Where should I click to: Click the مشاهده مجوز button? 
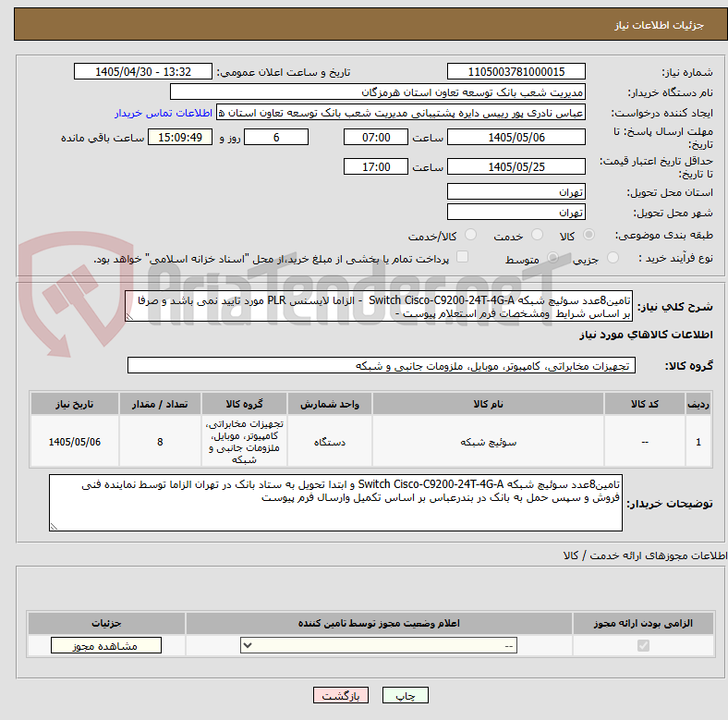pyautogui.click(x=106, y=645)
